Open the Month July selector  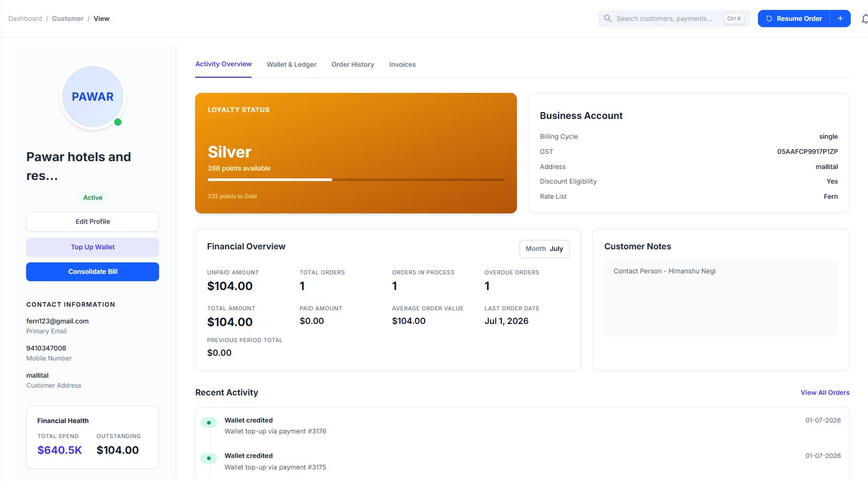tap(544, 249)
